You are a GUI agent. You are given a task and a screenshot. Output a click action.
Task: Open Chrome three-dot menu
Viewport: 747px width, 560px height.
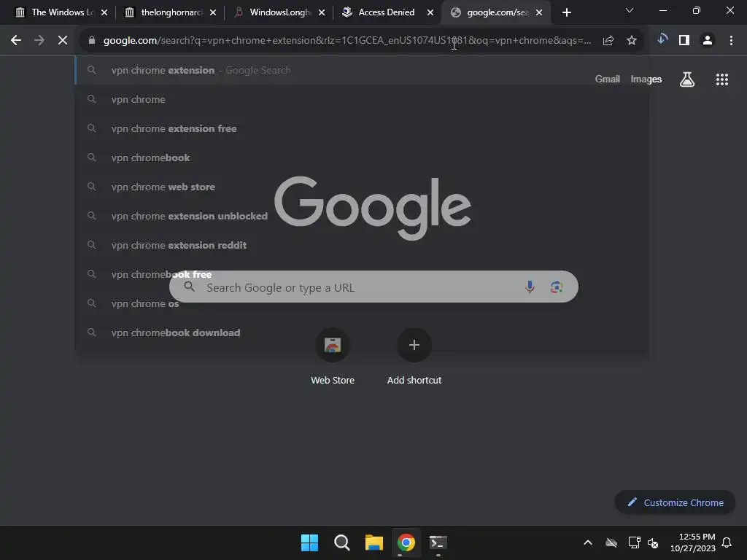[x=731, y=41]
